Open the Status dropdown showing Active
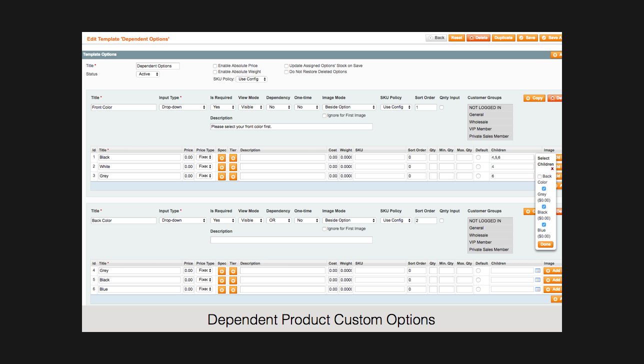644x364 pixels. tap(147, 73)
